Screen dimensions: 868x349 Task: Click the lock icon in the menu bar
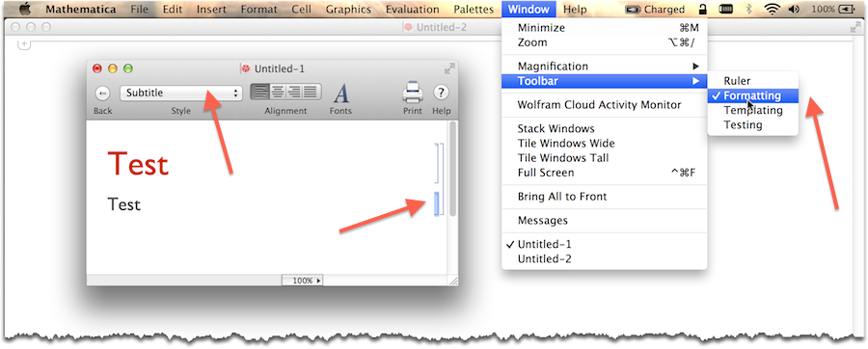tap(703, 10)
